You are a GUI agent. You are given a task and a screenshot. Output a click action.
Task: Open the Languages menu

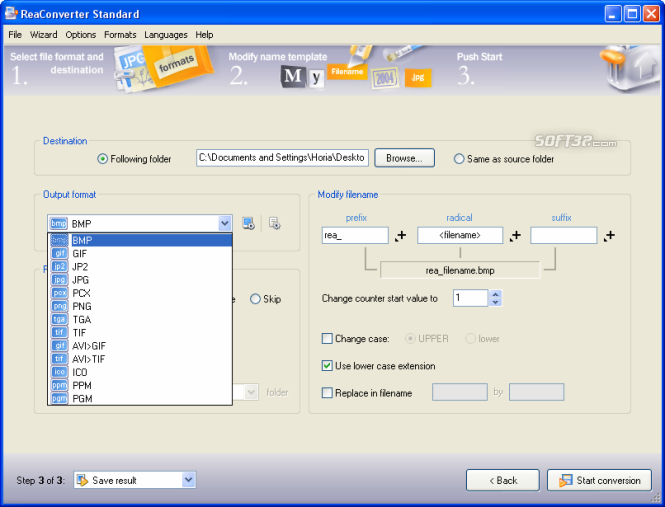pos(166,35)
